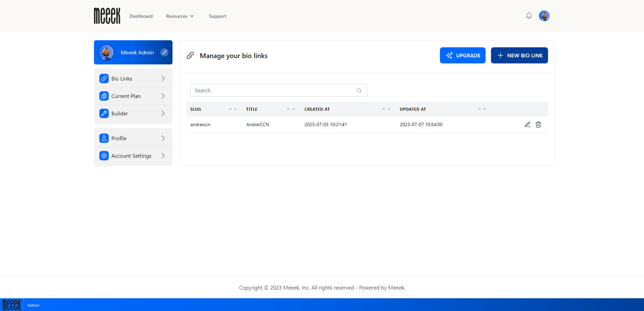Select the Bio Links chain icon
Image resolution: width=644 pixels, height=311 pixels.
tap(104, 78)
